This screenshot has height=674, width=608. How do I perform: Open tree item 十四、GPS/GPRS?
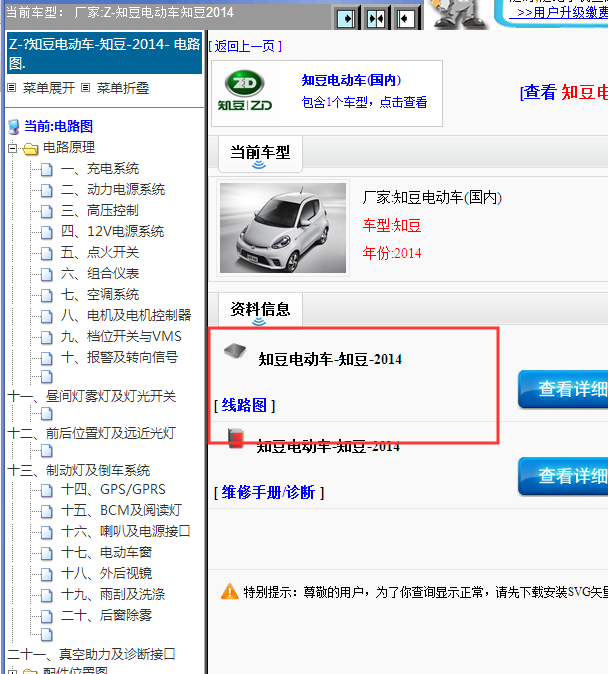[113, 490]
